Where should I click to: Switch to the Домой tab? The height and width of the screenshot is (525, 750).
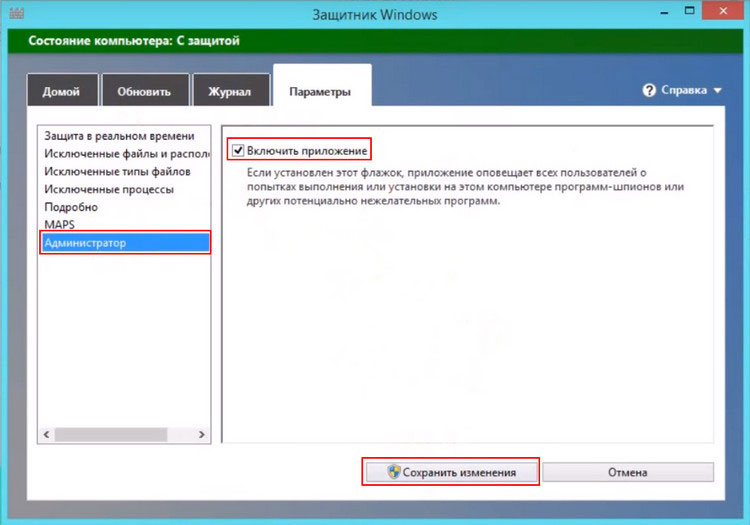(x=62, y=92)
